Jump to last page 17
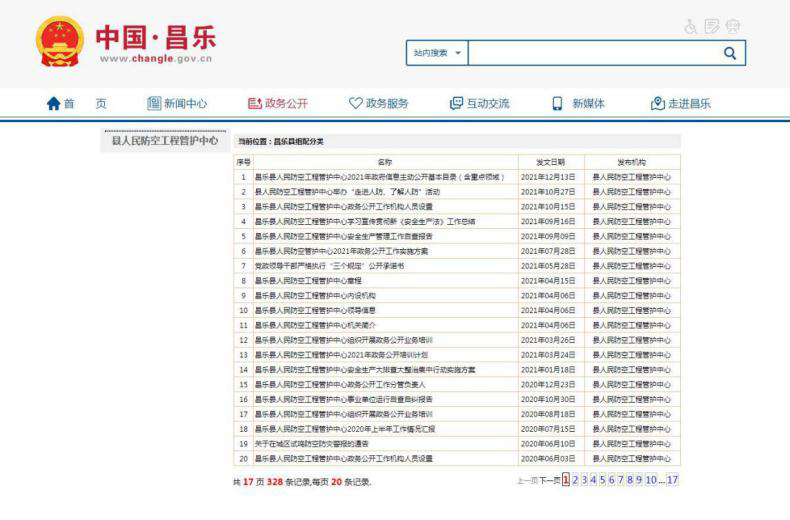Screen dimensions: 790x520 click(x=672, y=480)
